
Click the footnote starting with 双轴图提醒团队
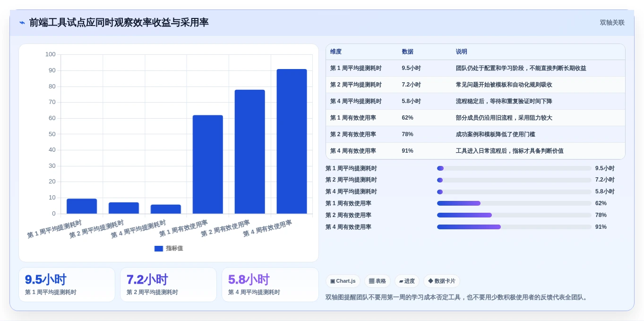457,297
